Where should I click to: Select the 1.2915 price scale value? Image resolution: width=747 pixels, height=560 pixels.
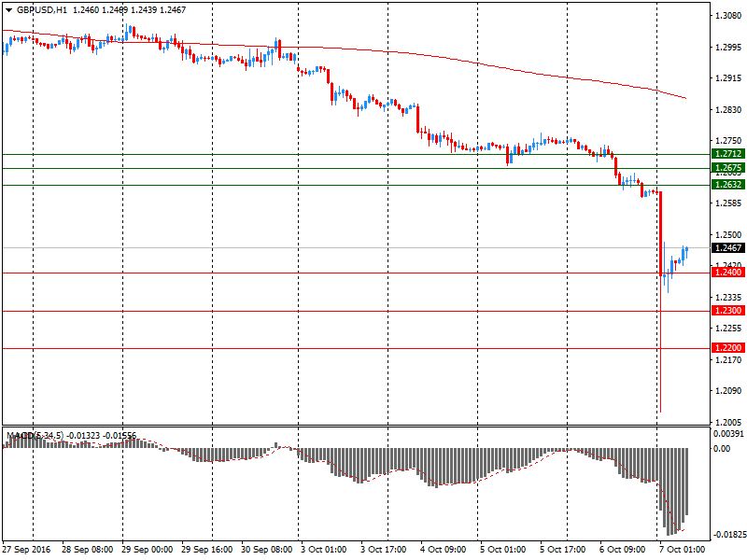728,78
